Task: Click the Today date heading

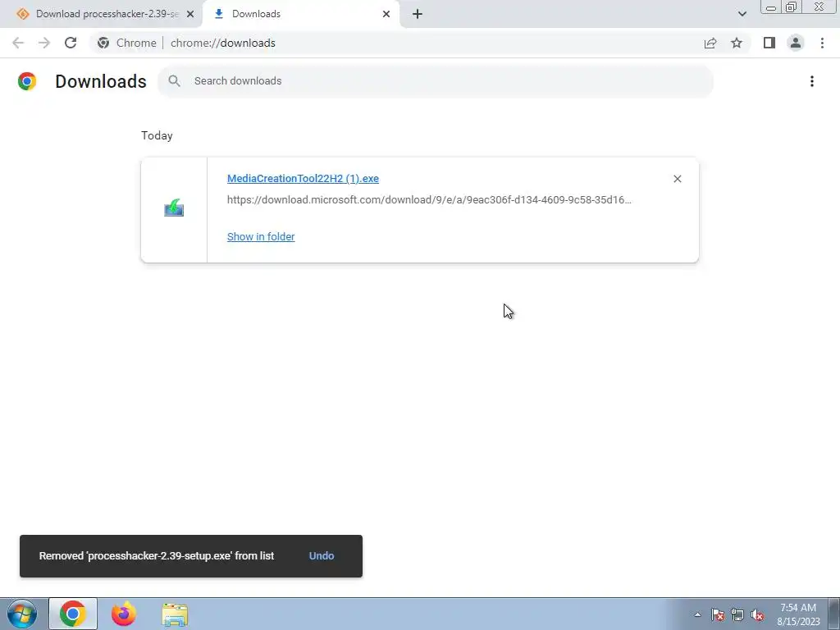Action: (x=157, y=135)
